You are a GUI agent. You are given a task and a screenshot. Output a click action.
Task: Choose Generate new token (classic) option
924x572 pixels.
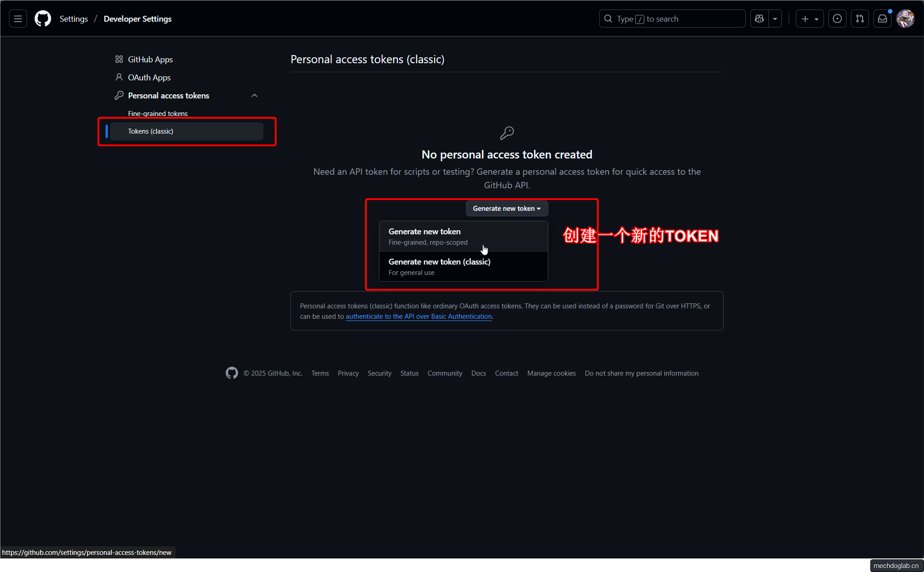[x=463, y=266]
